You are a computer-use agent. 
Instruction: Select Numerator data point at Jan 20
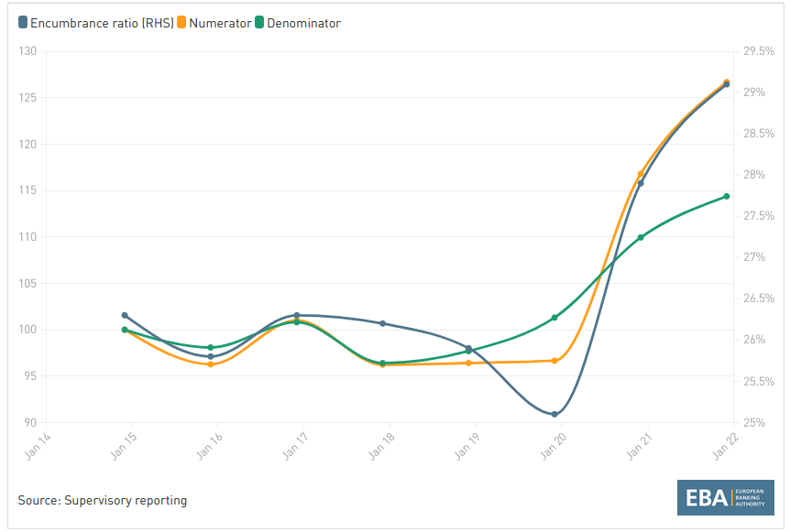(x=554, y=361)
